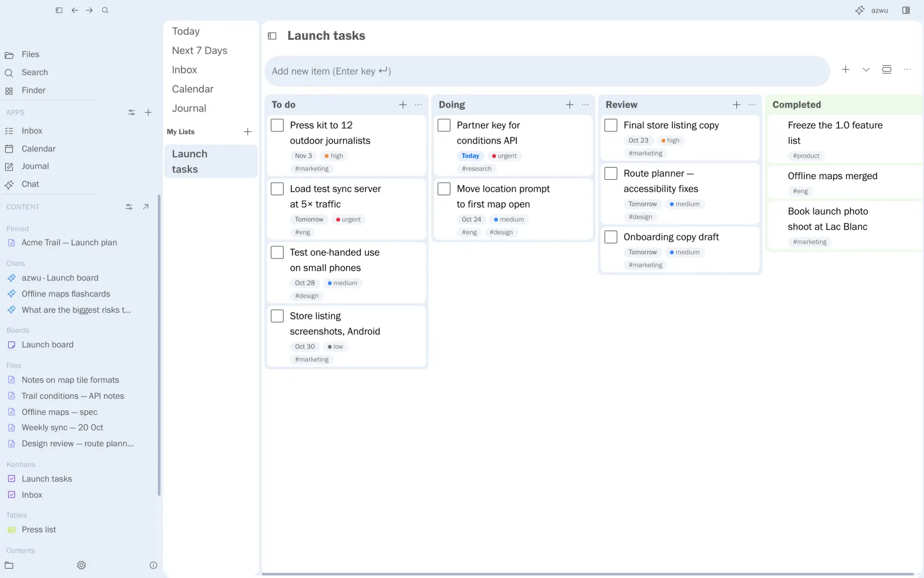Click the plus icon next to My Lists
The height and width of the screenshot is (578, 924).
(248, 132)
